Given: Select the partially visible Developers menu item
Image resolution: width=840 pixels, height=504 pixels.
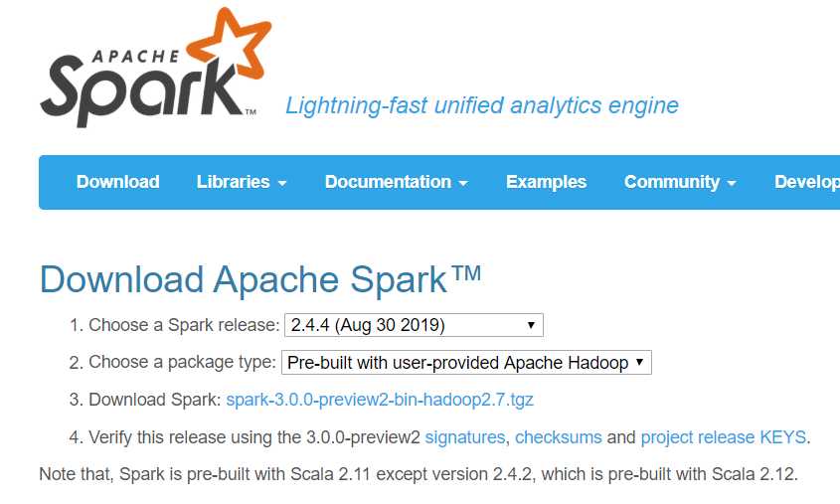Looking at the screenshot, I should 806,182.
